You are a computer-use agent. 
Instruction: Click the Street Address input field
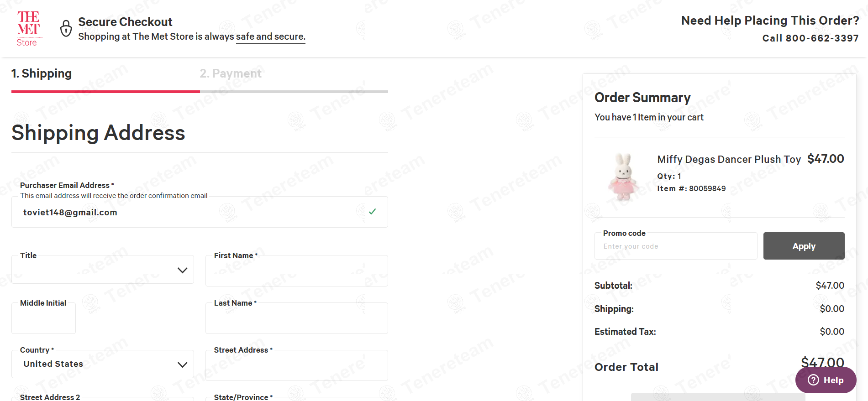click(x=296, y=367)
